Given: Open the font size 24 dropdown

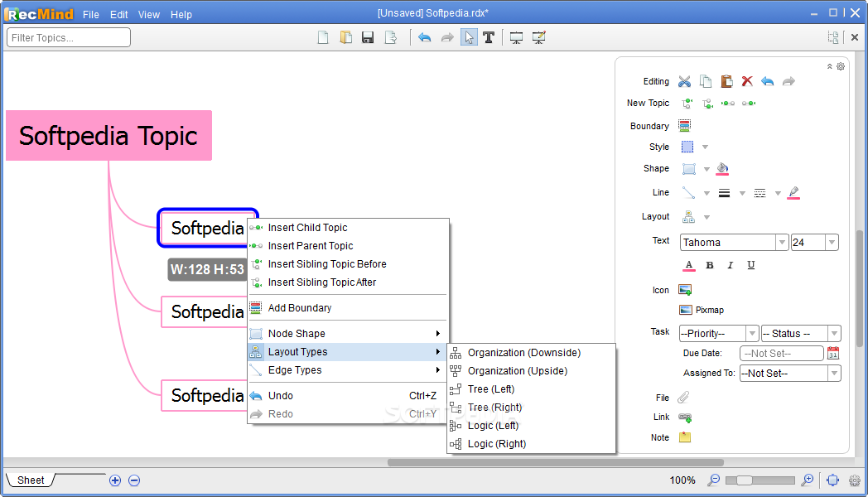Looking at the screenshot, I should pyautogui.click(x=832, y=243).
